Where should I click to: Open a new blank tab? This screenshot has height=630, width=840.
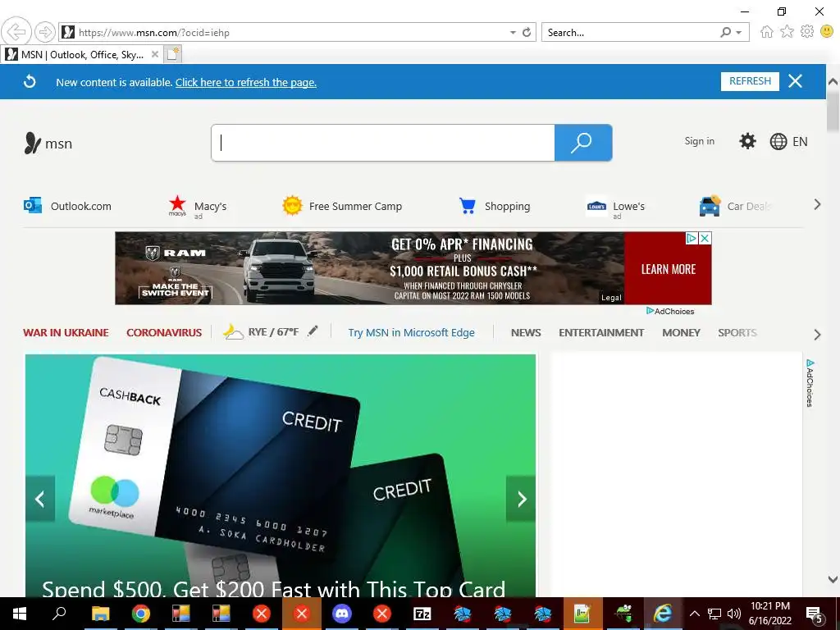point(173,54)
